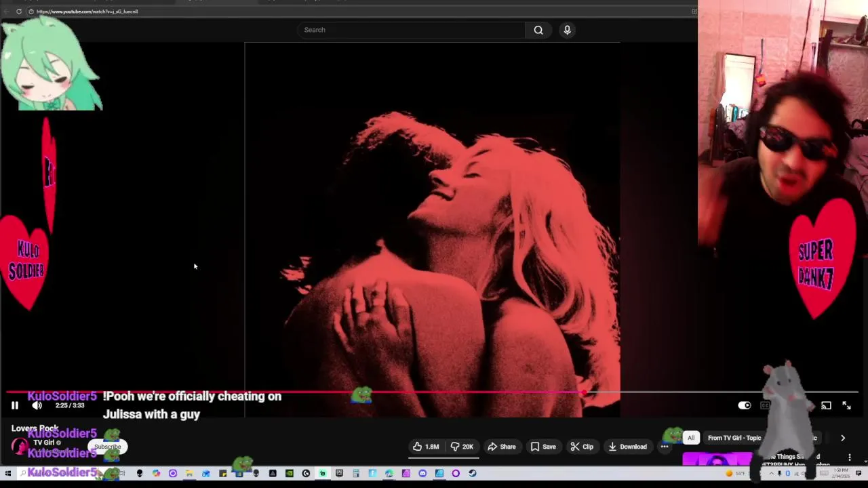Enter fullscreen mode in the player
Viewport: 868px width, 488px height.
tap(846, 405)
